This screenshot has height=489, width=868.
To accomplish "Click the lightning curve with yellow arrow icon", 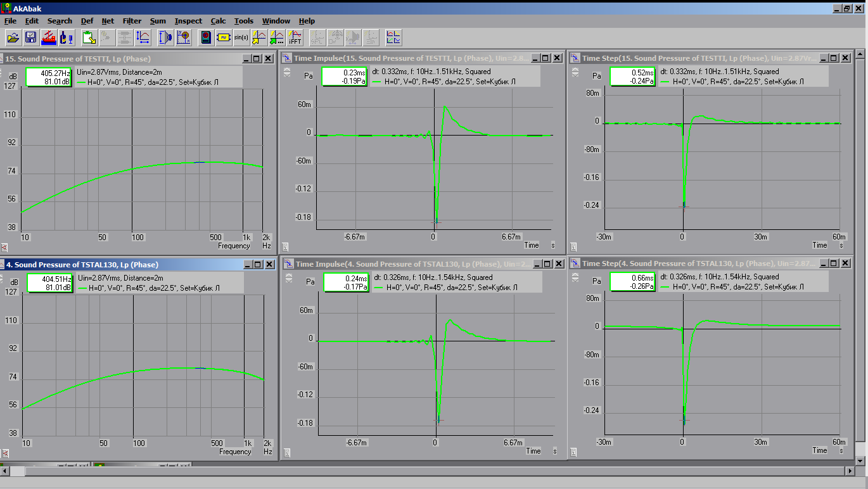I will [x=259, y=38].
